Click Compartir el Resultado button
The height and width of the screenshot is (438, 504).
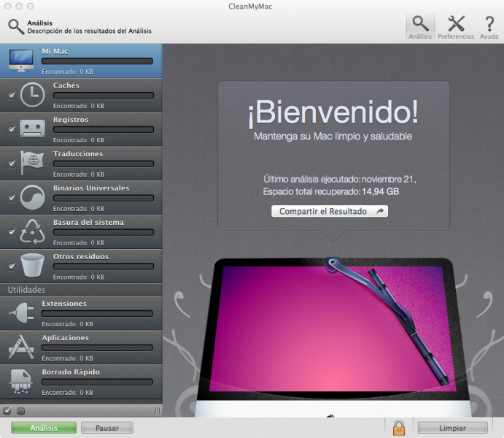coord(330,211)
